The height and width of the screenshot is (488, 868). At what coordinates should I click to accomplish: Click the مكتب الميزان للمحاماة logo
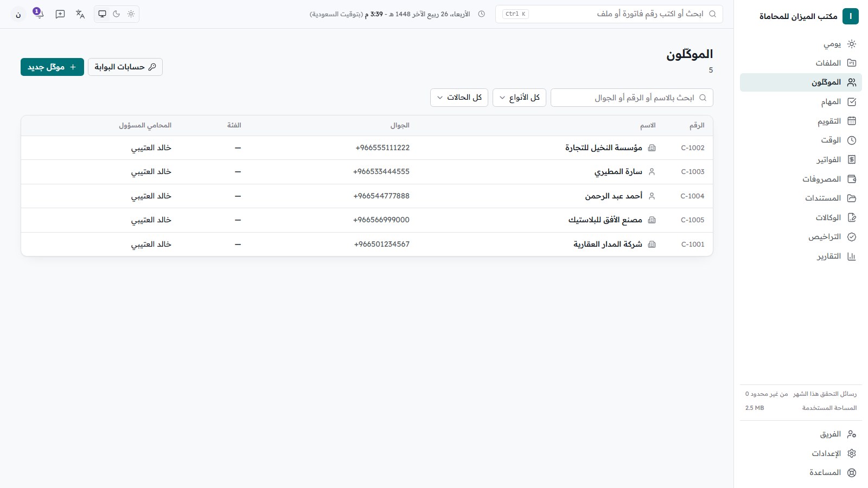[850, 16]
